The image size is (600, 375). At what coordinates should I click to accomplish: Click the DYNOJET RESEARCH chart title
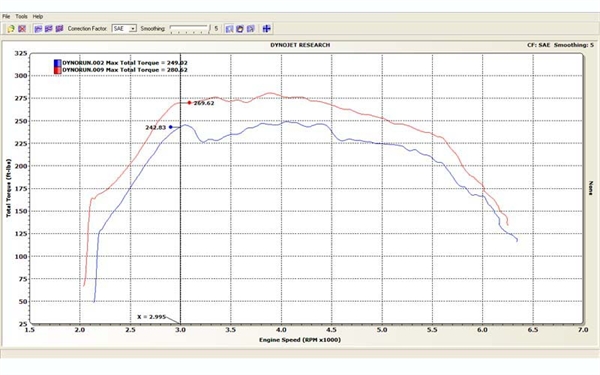tap(300, 45)
